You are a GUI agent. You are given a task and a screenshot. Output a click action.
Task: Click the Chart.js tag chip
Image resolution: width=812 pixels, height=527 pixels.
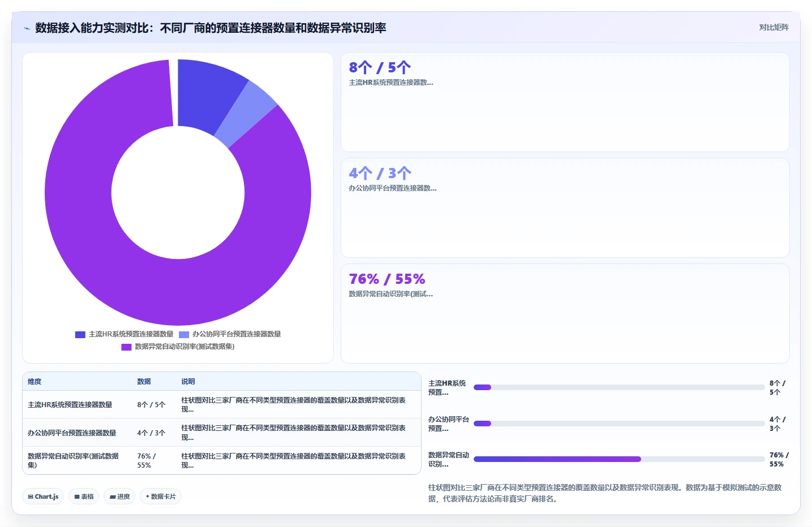(43, 496)
